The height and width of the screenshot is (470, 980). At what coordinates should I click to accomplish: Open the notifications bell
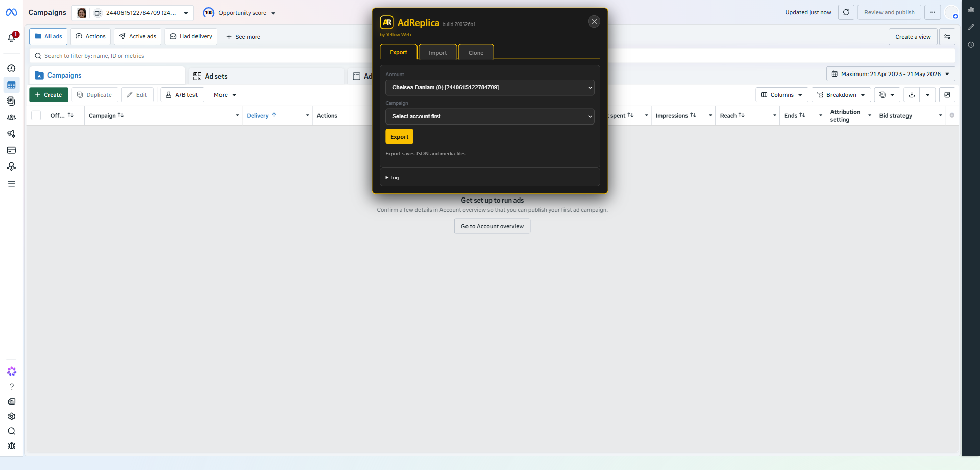[x=11, y=37]
